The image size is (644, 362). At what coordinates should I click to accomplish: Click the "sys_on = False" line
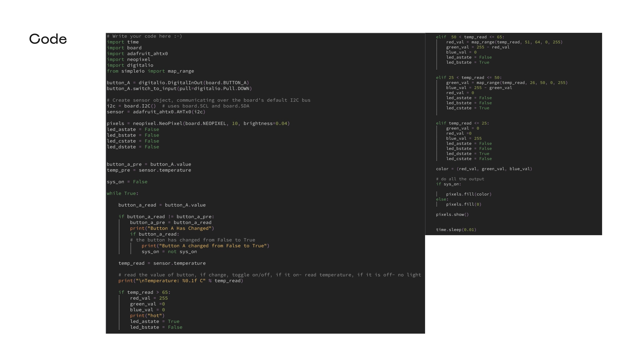(x=127, y=182)
